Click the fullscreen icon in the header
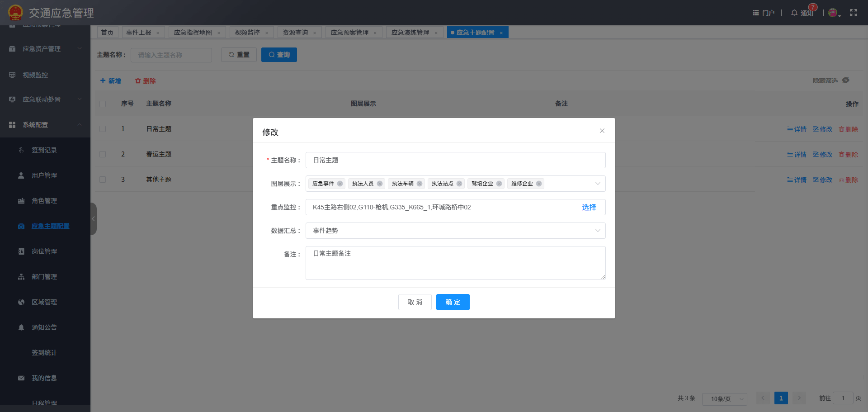The height and width of the screenshot is (412, 868). [854, 12]
